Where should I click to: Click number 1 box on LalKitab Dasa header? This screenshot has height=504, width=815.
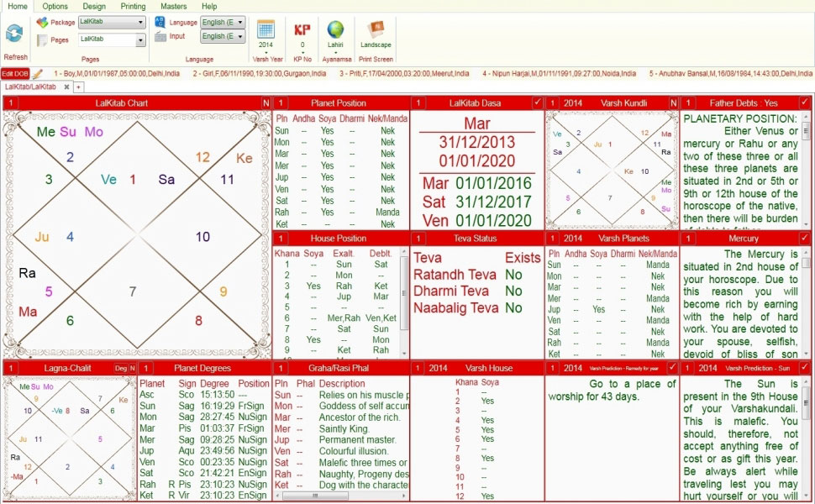418,102
